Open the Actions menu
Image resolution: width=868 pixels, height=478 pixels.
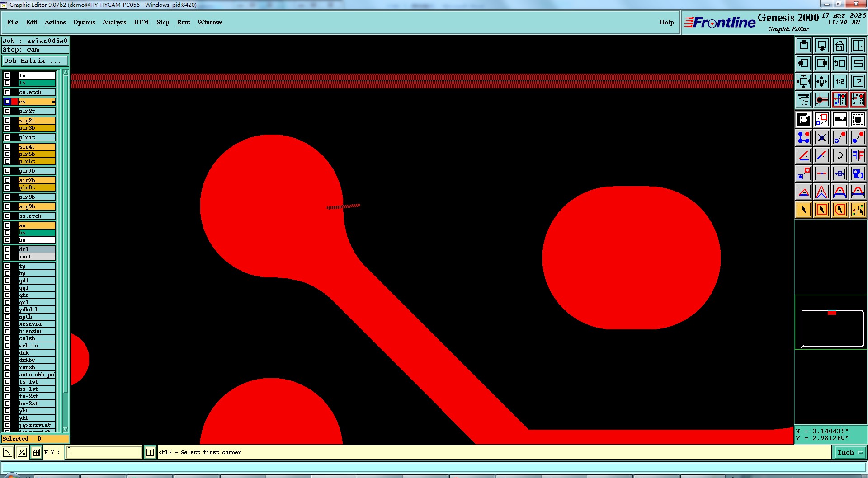(55, 22)
